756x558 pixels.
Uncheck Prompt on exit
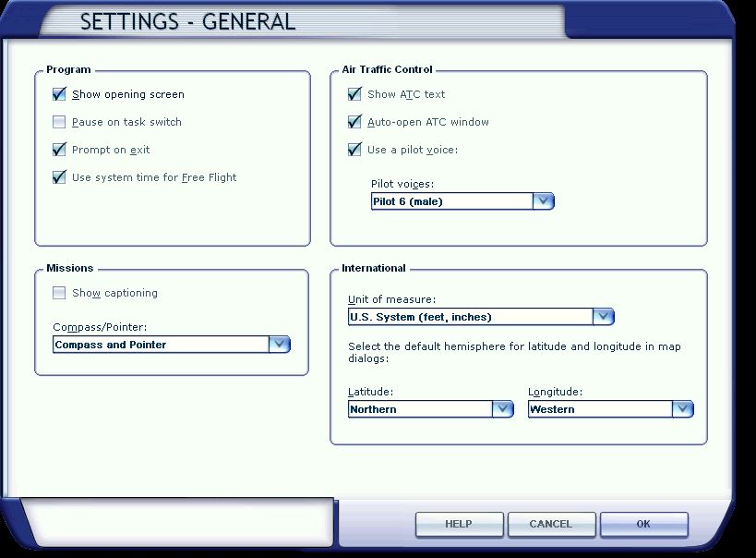click(x=59, y=150)
